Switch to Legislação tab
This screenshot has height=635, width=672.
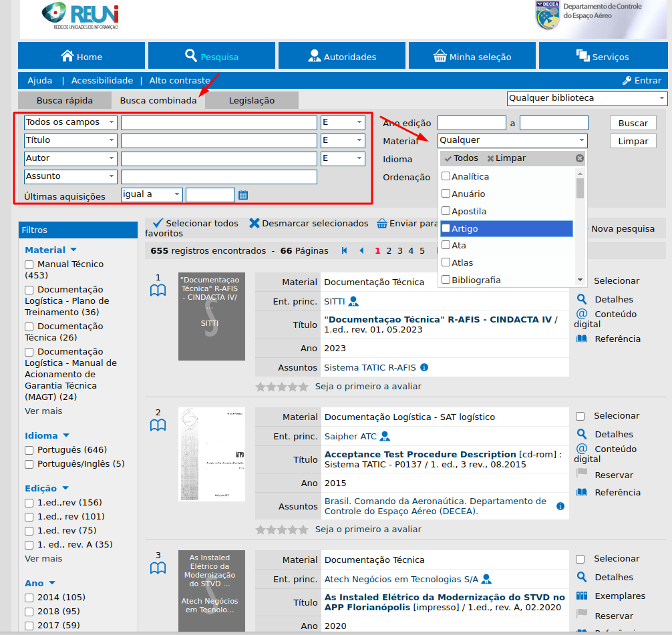click(252, 100)
